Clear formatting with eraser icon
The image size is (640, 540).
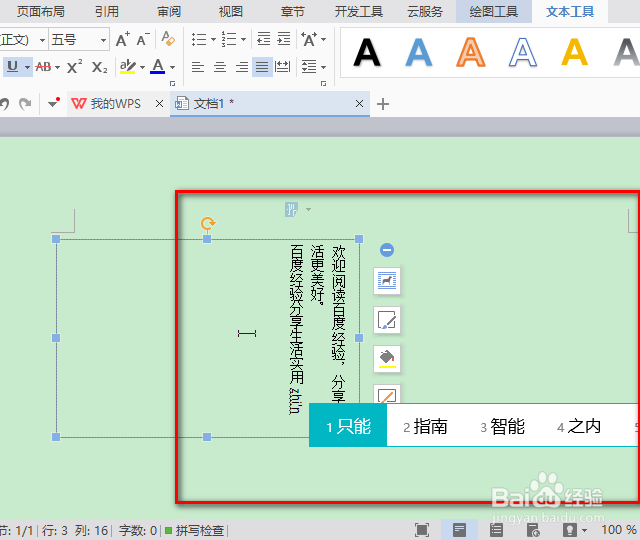(x=168, y=39)
